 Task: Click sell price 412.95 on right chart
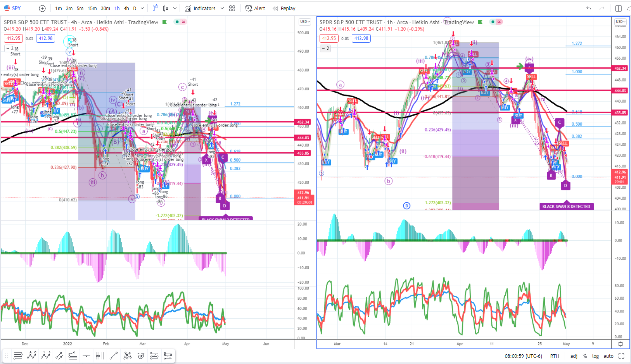pos(329,38)
